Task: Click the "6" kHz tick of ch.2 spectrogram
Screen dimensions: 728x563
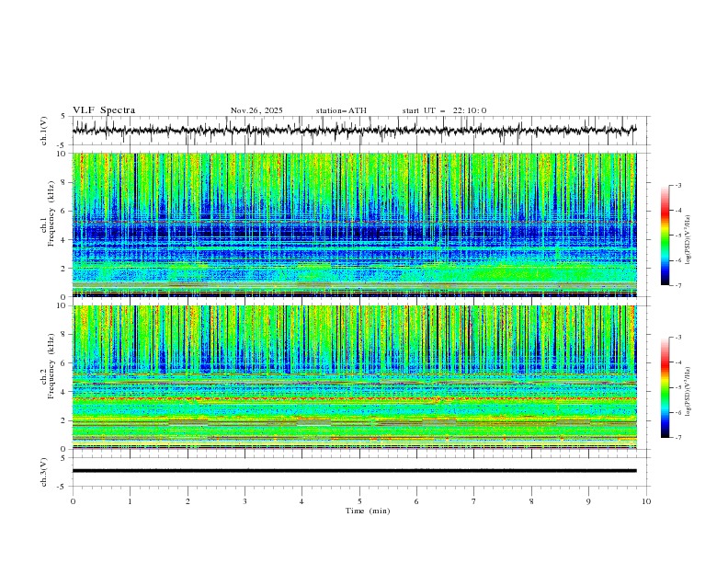Action: (64, 363)
